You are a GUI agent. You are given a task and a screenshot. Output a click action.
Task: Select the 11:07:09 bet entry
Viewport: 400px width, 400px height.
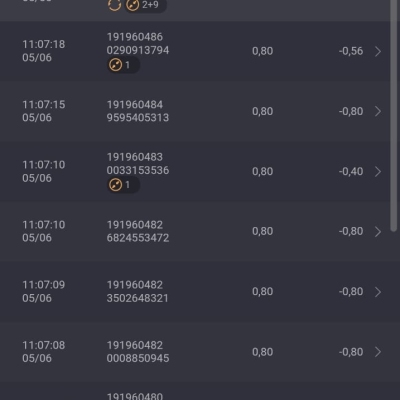(x=195, y=292)
